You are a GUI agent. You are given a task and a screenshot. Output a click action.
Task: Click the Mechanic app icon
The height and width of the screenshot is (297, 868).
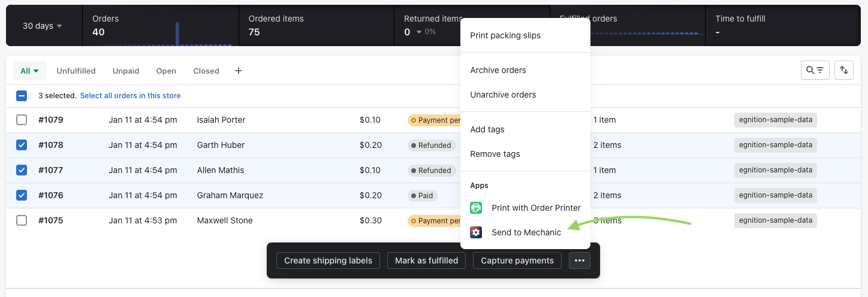click(476, 232)
